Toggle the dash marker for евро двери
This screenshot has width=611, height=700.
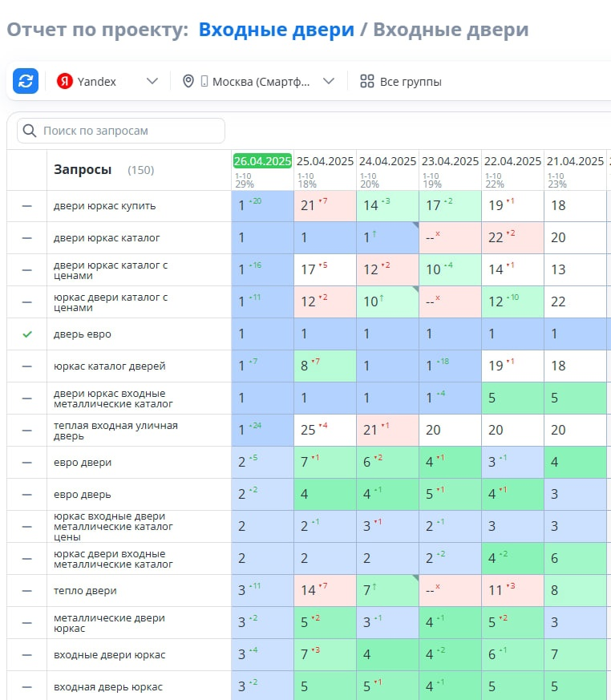coord(27,463)
